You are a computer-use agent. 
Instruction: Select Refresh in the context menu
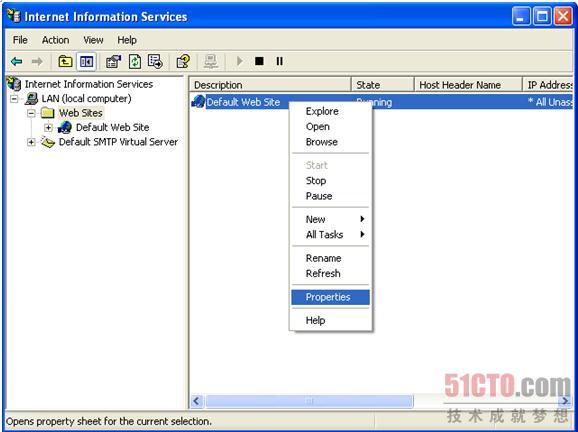[x=330, y=274]
